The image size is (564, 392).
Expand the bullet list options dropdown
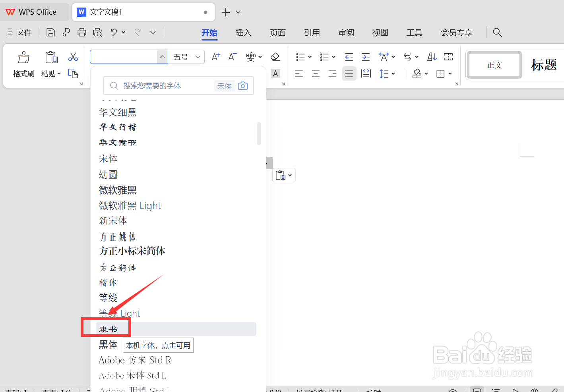click(x=309, y=57)
